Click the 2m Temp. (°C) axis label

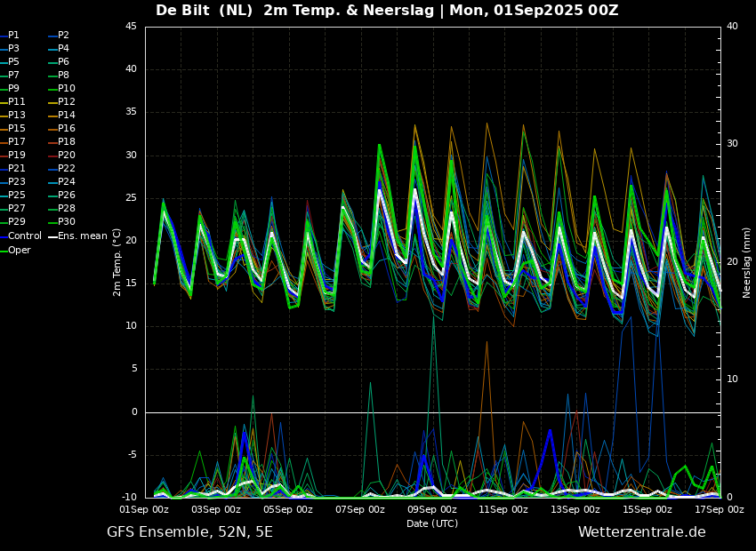[117, 262]
